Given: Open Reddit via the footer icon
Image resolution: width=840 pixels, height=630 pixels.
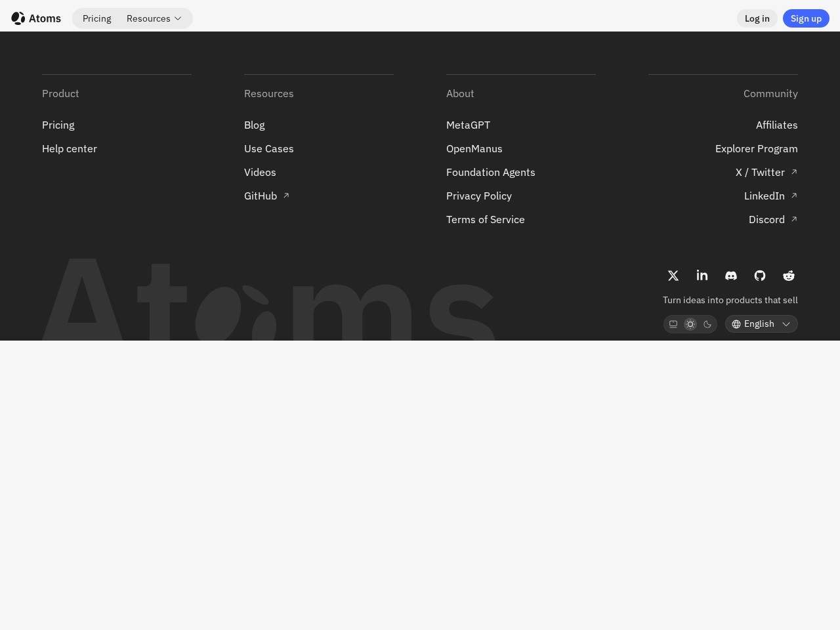Looking at the screenshot, I should (x=789, y=276).
